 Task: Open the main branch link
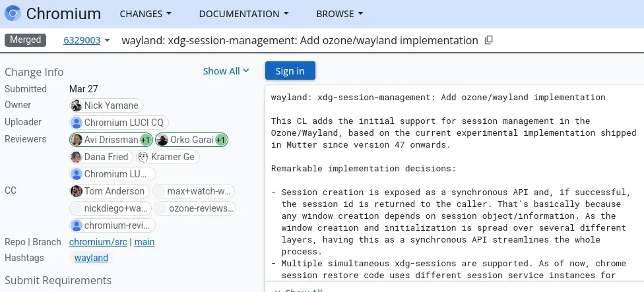(145, 242)
